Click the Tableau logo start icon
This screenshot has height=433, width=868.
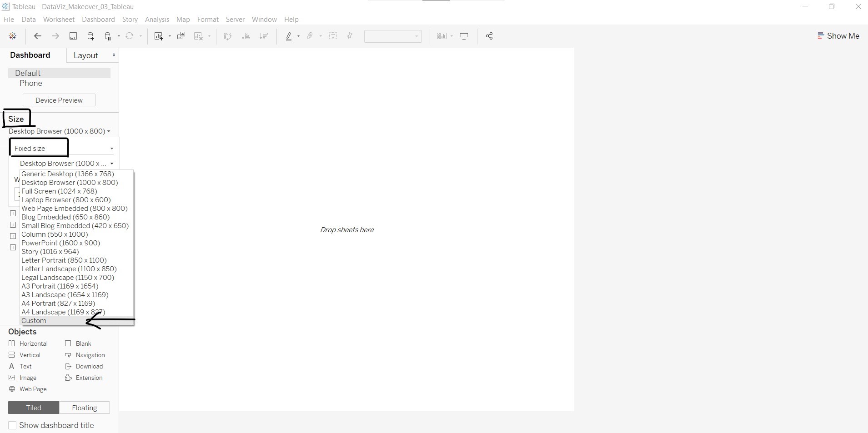[13, 36]
